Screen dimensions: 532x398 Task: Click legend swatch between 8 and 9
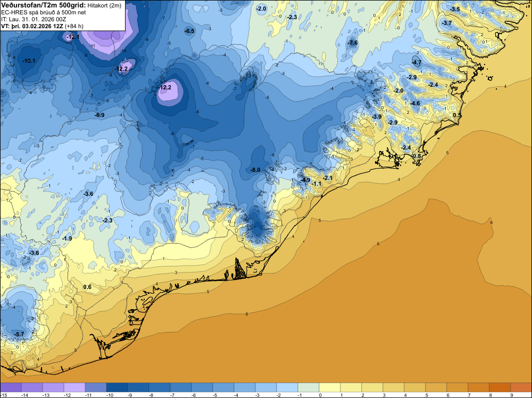coord(500,387)
